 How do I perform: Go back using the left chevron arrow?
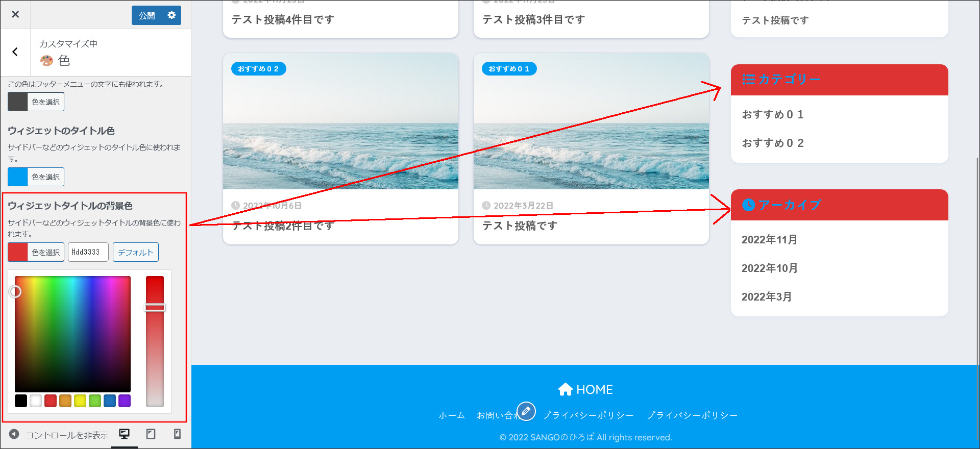[x=15, y=52]
